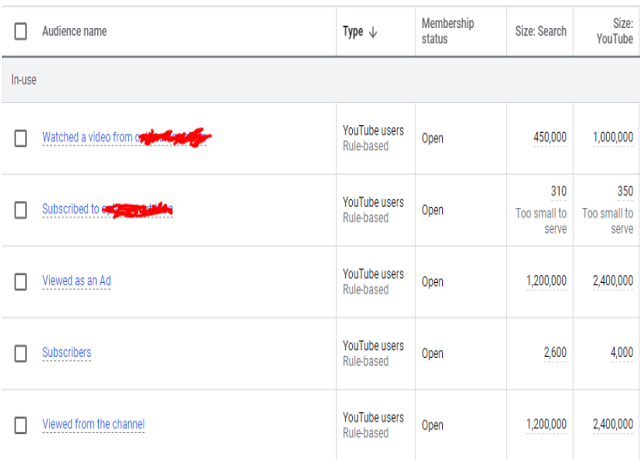Check the box for 'Watched a video from' row

pyautogui.click(x=20, y=138)
